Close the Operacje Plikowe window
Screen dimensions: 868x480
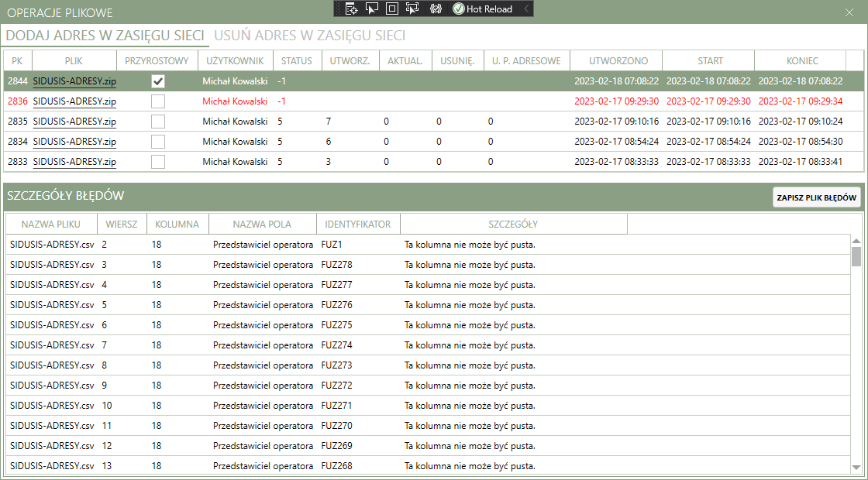click(848, 12)
